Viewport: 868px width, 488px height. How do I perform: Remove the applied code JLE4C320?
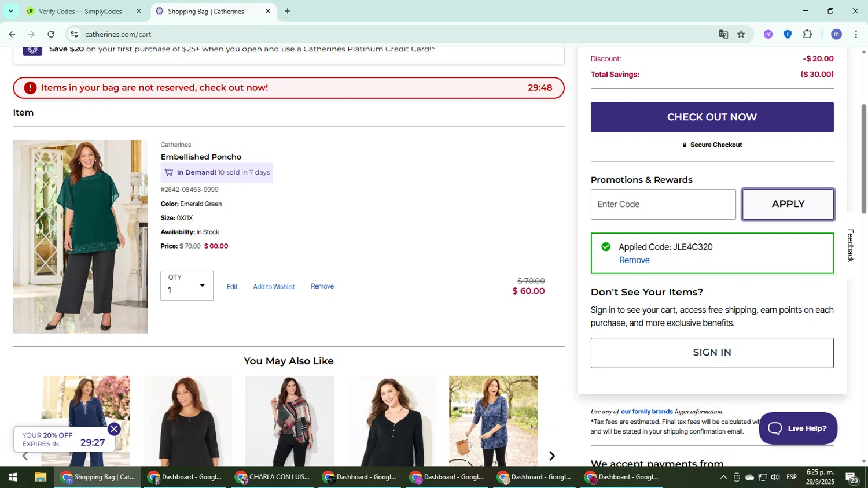coord(634,260)
